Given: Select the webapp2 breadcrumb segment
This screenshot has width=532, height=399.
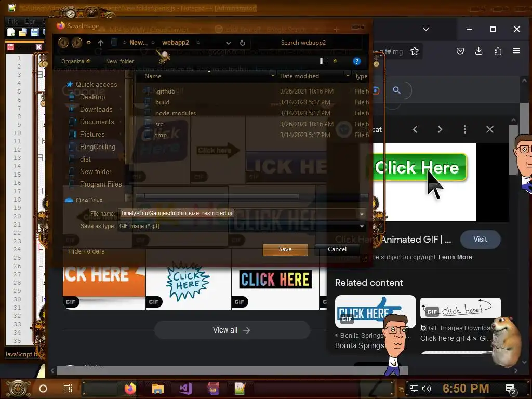Looking at the screenshot, I should click(x=176, y=43).
